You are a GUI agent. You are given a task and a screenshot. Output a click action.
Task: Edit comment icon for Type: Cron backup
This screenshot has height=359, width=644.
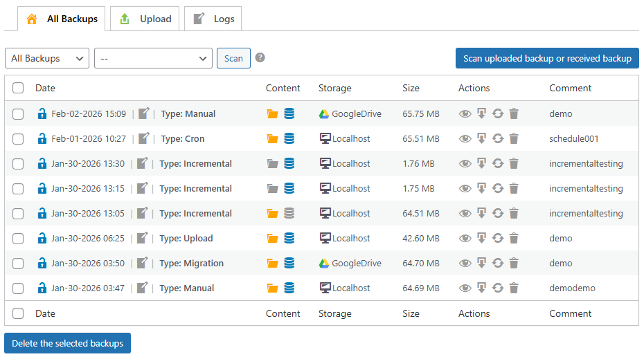pos(144,138)
